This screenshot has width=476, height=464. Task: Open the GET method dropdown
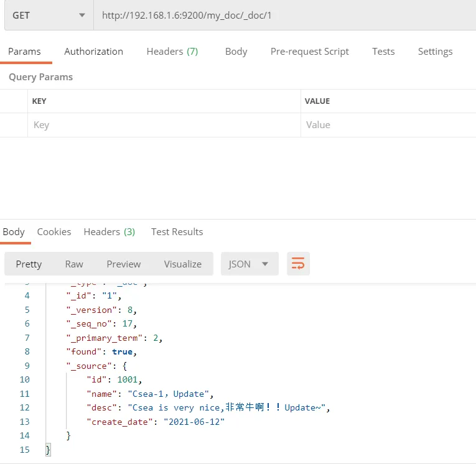tap(48, 16)
